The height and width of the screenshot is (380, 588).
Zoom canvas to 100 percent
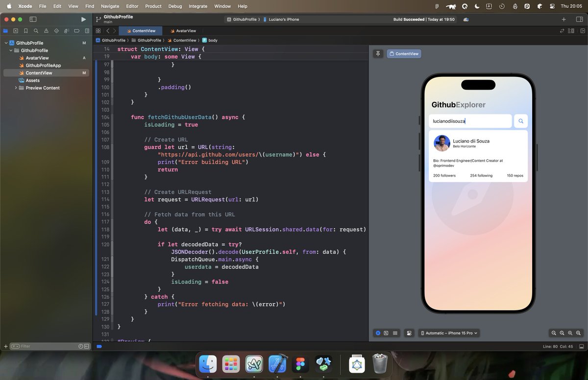pos(562,333)
